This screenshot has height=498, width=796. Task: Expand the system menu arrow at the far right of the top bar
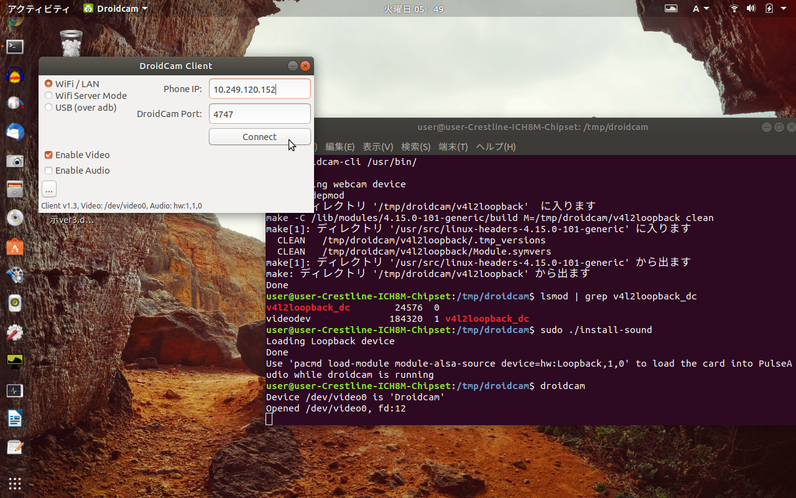pyautogui.click(x=784, y=9)
